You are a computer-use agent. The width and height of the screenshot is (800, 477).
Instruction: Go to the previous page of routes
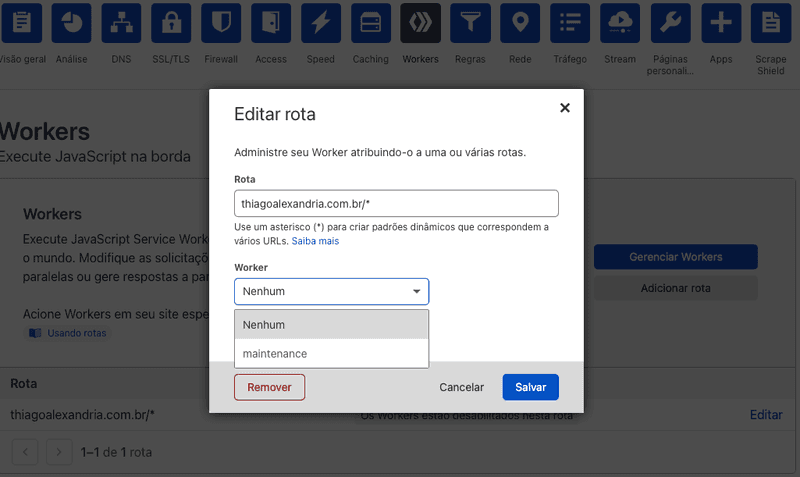coord(25,452)
